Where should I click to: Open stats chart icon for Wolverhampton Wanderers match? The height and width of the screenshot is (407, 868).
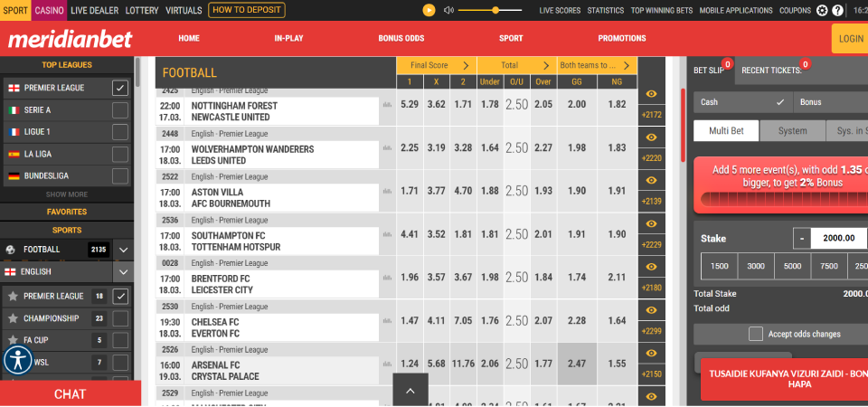click(x=387, y=147)
